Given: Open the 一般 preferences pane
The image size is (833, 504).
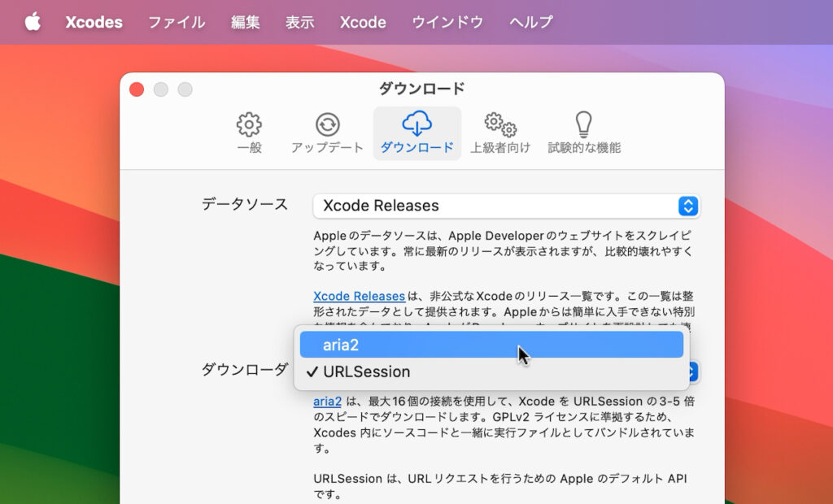Looking at the screenshot, I should pyautogui.click(x=248, y=133).
